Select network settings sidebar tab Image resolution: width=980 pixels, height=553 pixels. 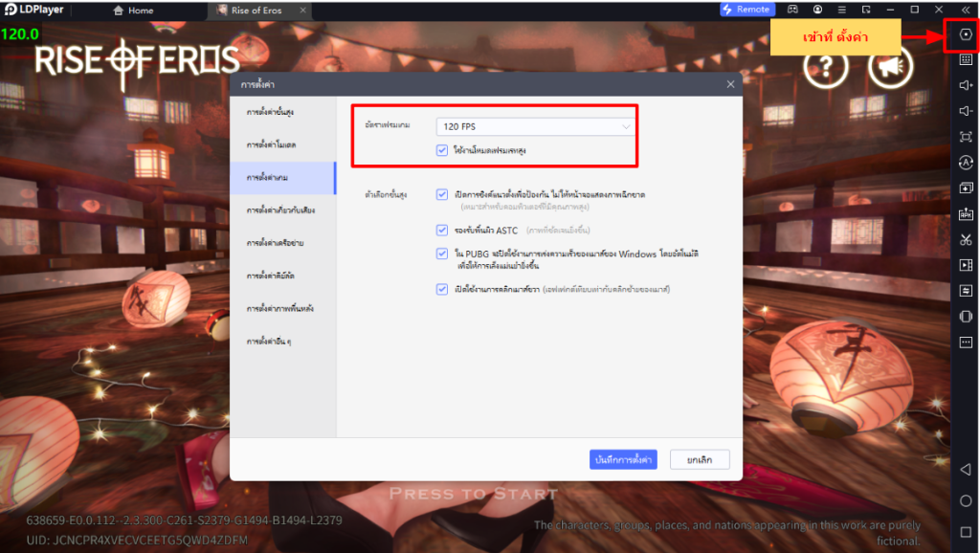[x=283, y=242]
